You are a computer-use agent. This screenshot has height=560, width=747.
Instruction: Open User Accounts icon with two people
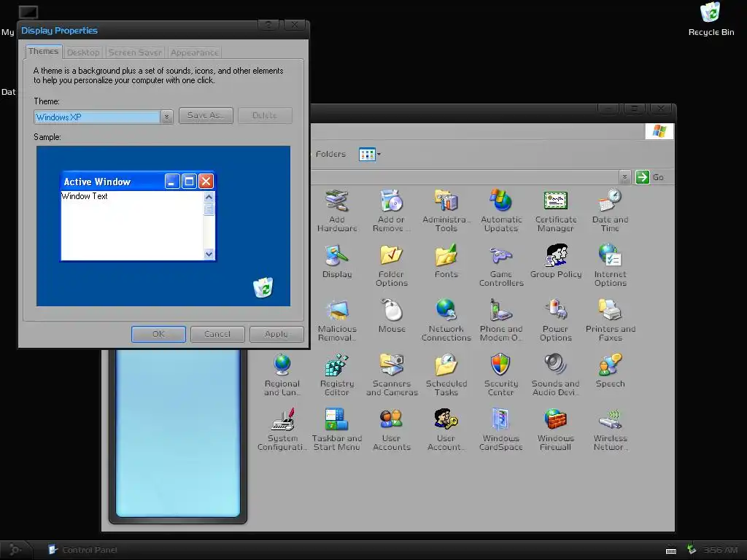(x=392, y=429)
